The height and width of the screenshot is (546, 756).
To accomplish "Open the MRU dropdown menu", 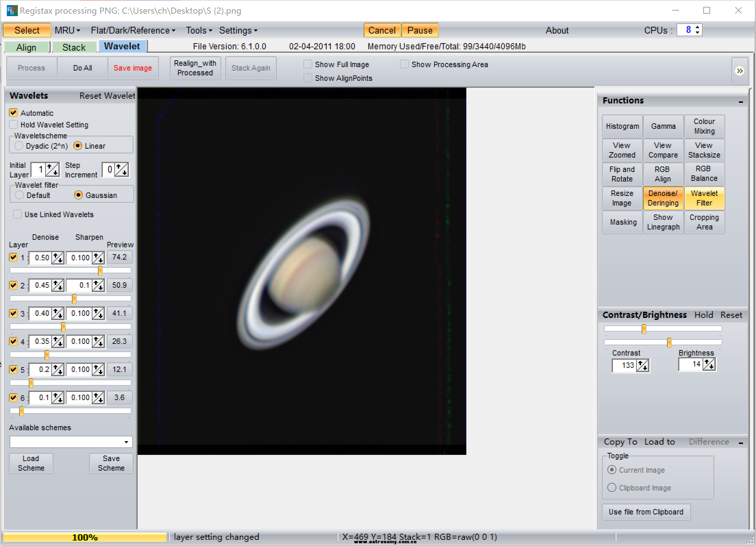I will point(67,30).
